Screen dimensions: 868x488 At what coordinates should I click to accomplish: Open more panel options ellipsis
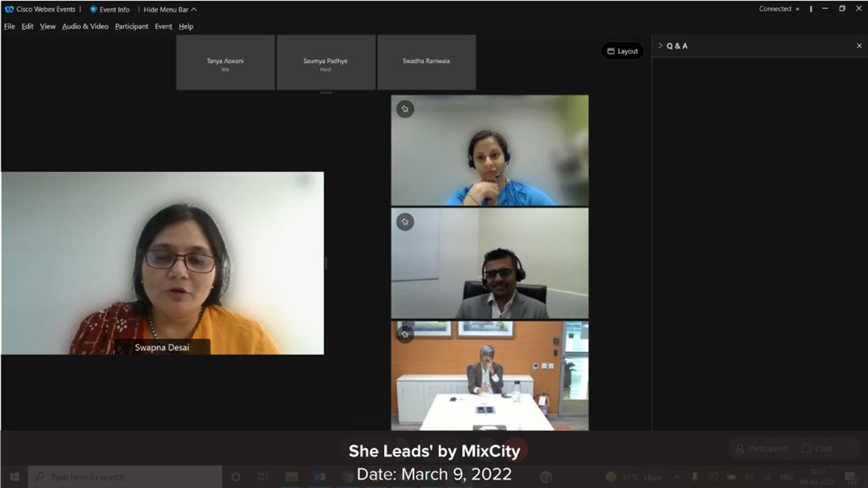point(851,449)
